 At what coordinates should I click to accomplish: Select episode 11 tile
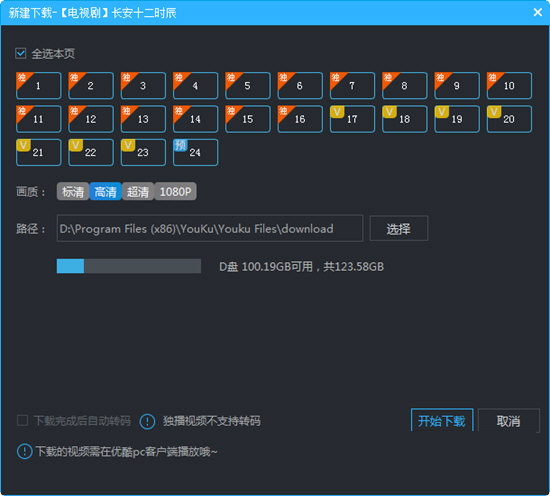(x=39, y=119)
